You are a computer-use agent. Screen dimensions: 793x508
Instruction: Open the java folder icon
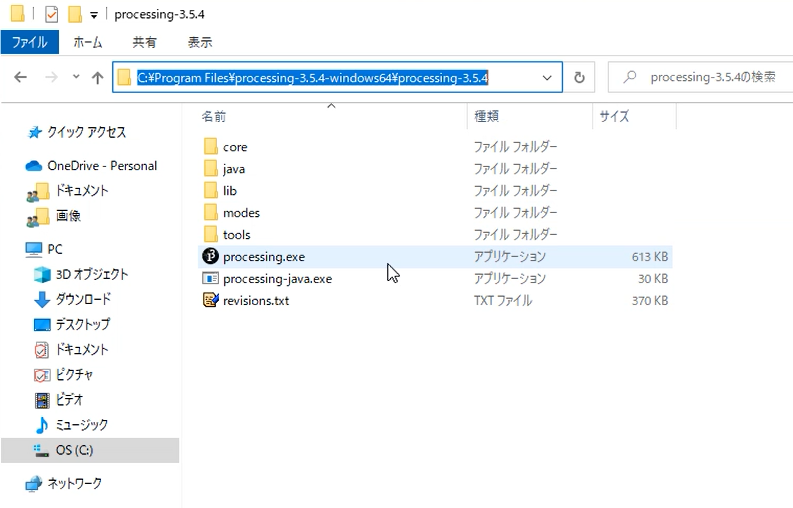pyautogui.click(x=211, y=168)
